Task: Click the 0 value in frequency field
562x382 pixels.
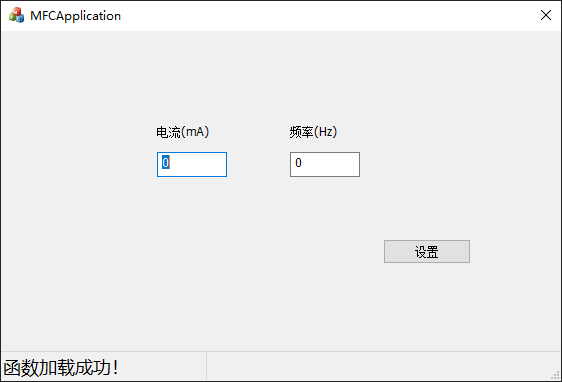Action: tap(298, 163)
